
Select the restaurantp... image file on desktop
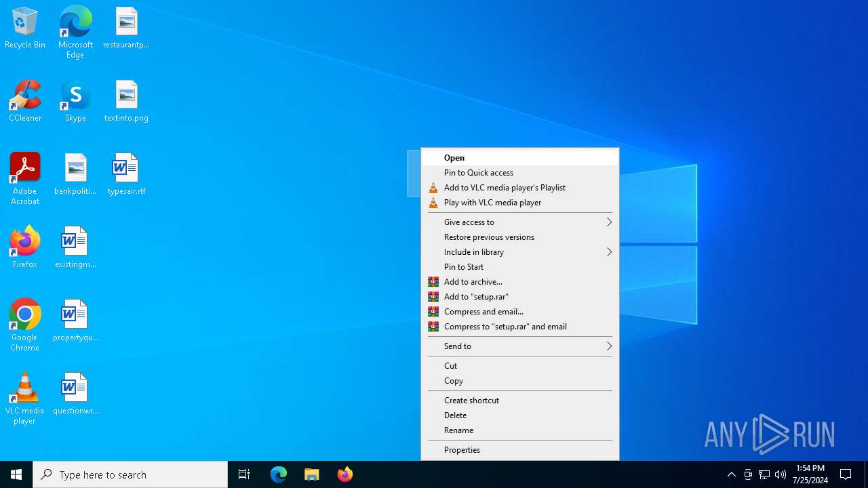(126, 28)
